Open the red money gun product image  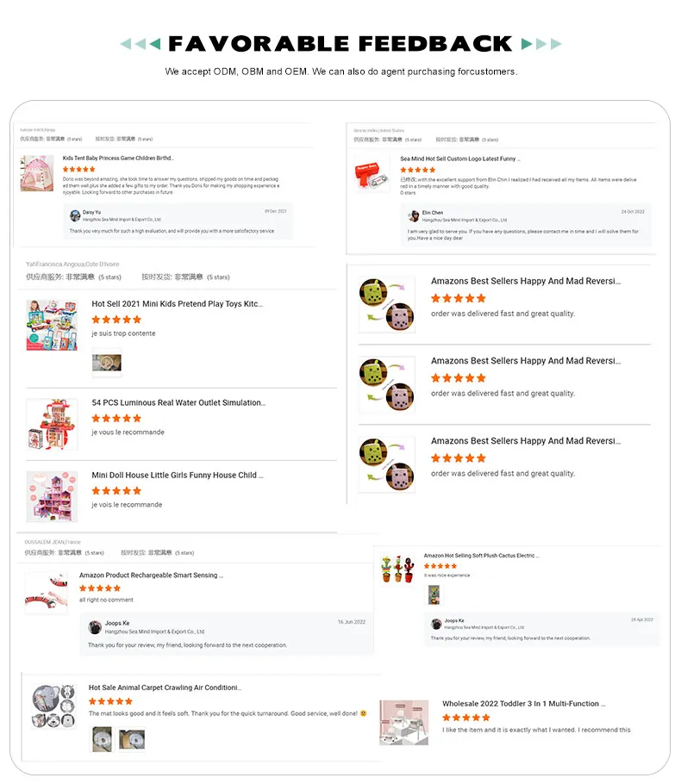(372, 173)
